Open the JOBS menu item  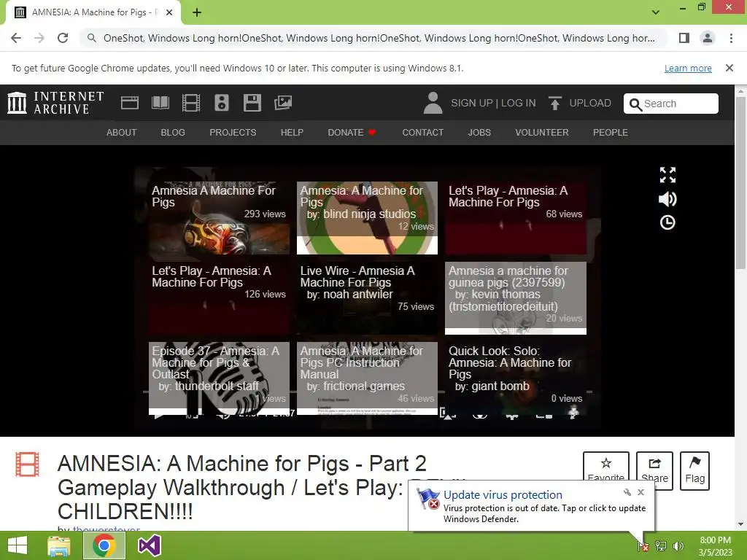pos(479,133)
